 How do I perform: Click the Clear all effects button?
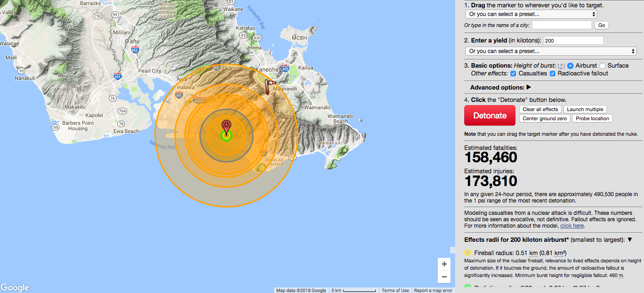(540, 109)
